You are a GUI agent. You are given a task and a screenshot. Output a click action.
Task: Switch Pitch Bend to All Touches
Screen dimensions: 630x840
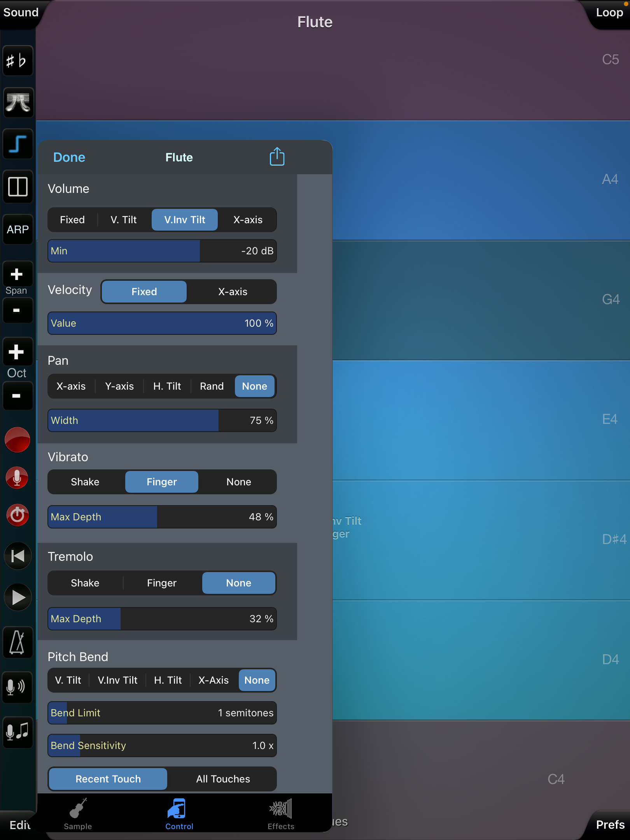click(x=223, y=779)
